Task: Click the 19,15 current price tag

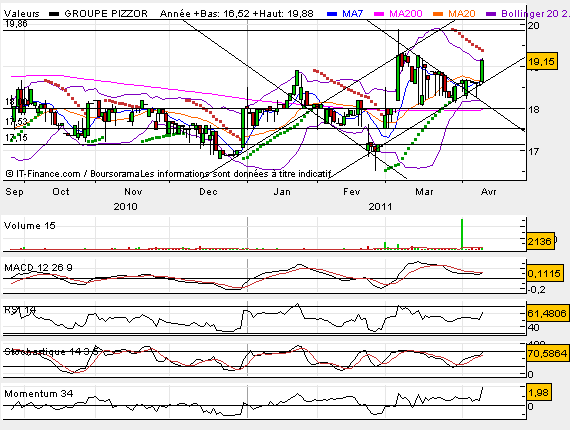Action: [x=542, y=62]
